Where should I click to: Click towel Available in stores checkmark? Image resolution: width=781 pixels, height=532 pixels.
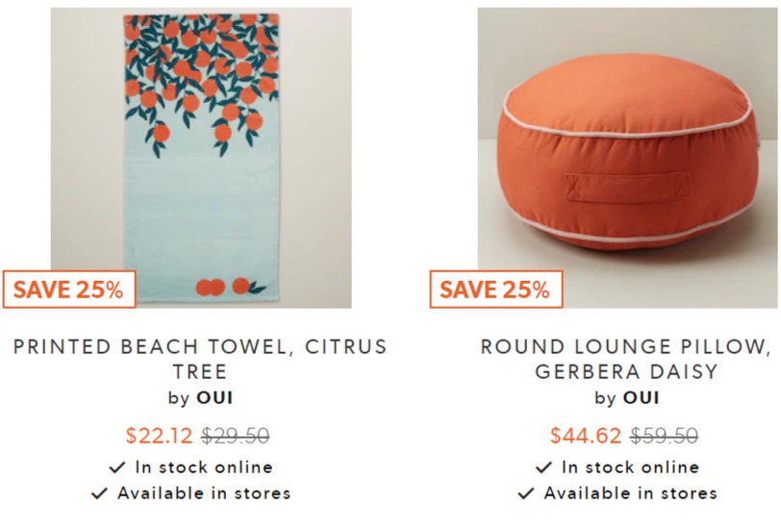point(99,494)
